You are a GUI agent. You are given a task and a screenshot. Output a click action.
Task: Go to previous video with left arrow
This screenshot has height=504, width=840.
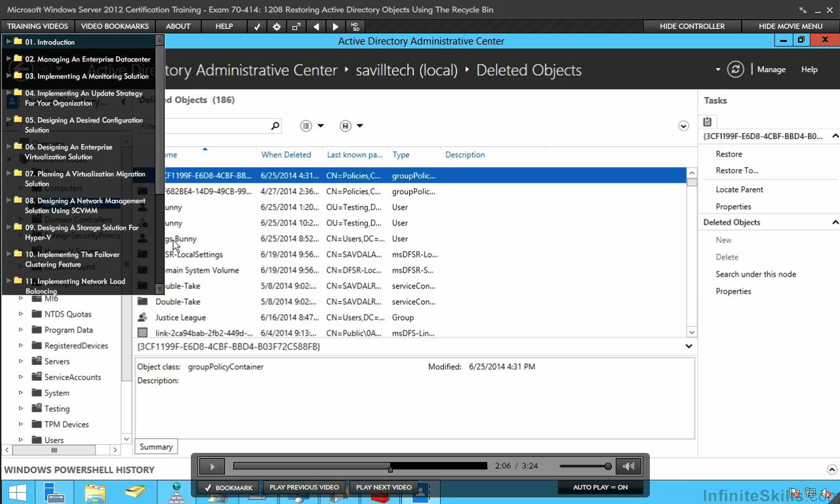click(316, 26)
